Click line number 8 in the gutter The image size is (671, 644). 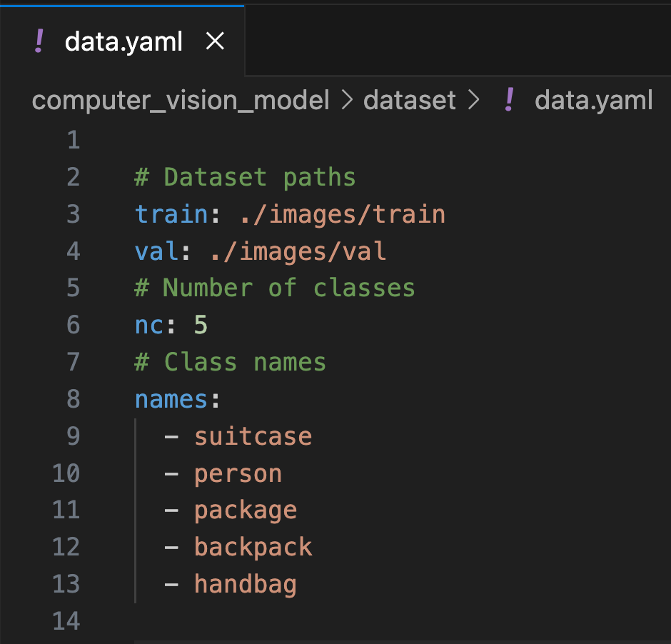[74, 399]
